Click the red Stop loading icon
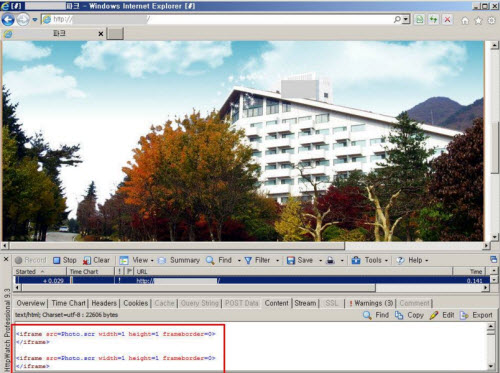500x373 pixels. coord(447,20)
